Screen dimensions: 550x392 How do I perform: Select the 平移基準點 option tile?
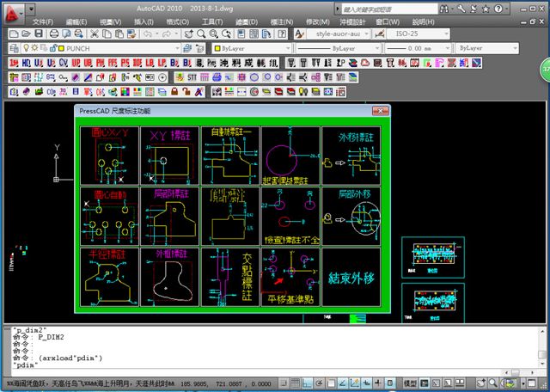click(290, 277)
